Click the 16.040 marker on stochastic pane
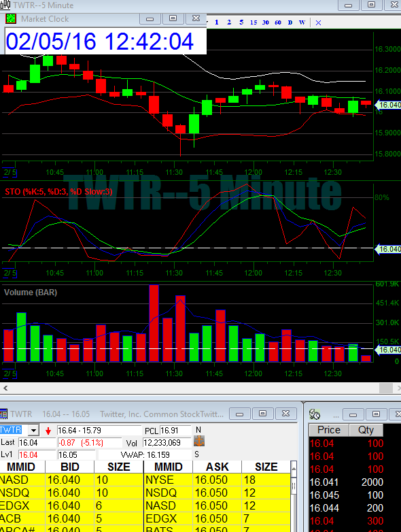Viewport: 401px width, 532px height. click(x=389, y=249)
